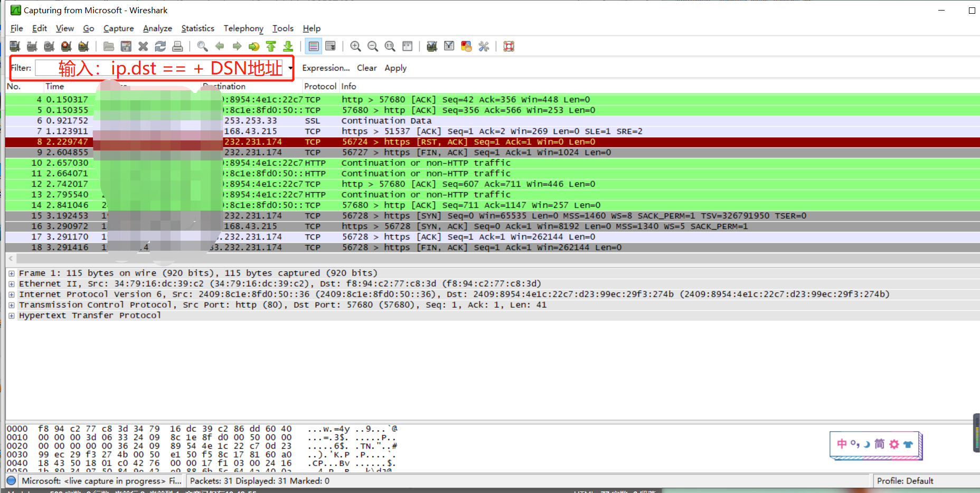This screenshot has width=980, height=493.
Task: Go forward in packet history
Action: click(x=237, y=46)
